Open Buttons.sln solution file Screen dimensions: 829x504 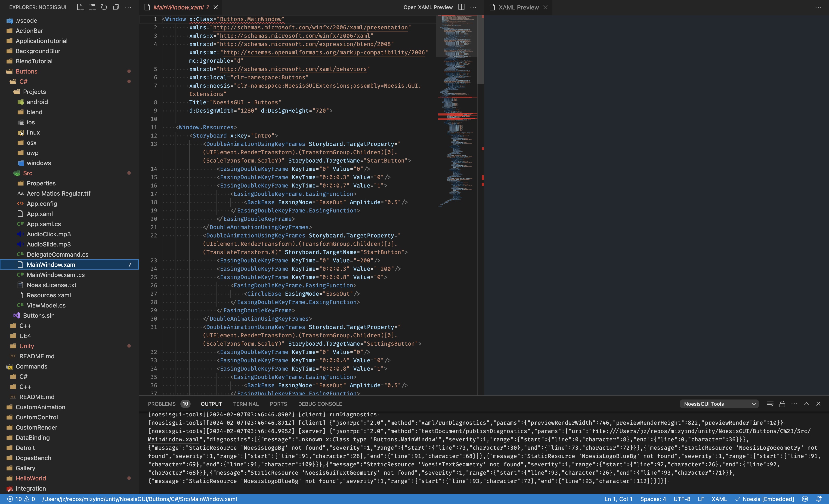[69, 315]
